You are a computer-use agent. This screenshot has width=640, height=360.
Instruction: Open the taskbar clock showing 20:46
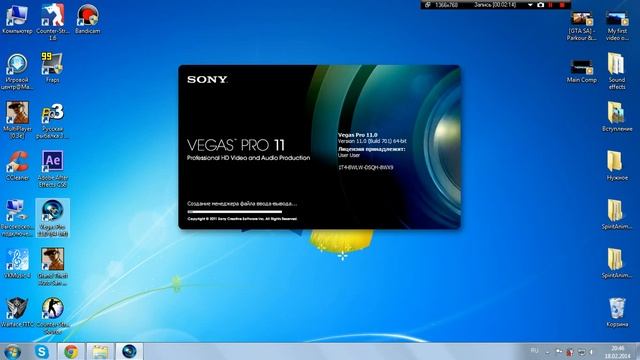(x=618, y=352)
